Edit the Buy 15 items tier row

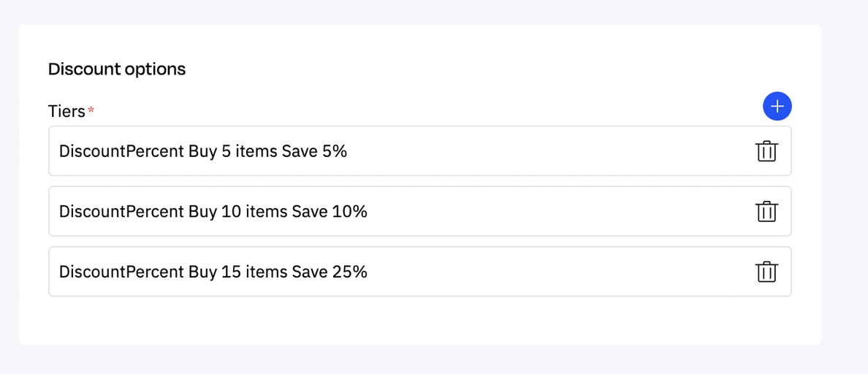point(511,272)
